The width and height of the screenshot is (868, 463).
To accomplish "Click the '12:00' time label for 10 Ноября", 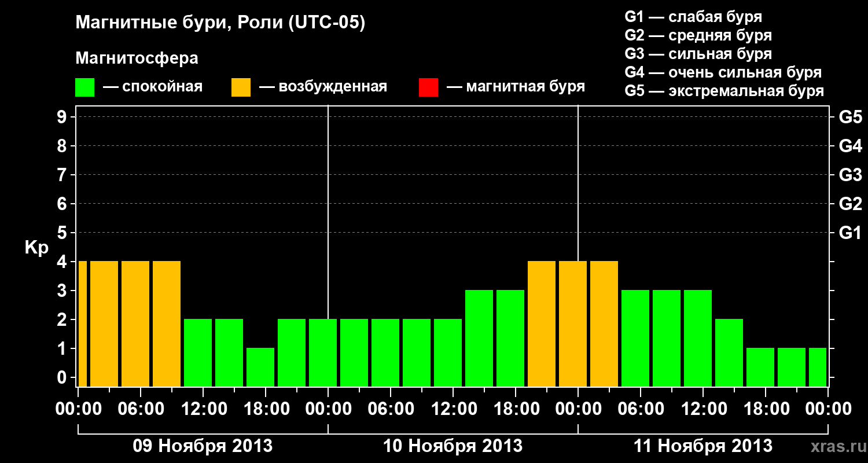I will pyautogui.click(x=453, y=409).
